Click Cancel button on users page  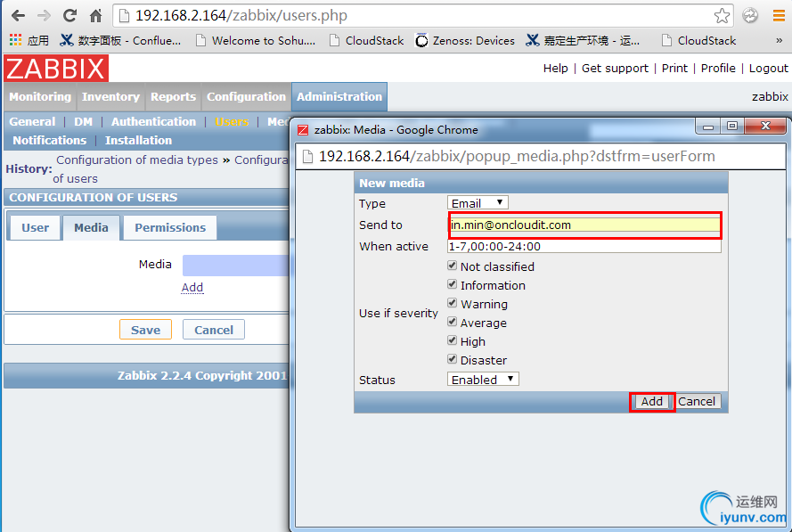coord(214,330)
